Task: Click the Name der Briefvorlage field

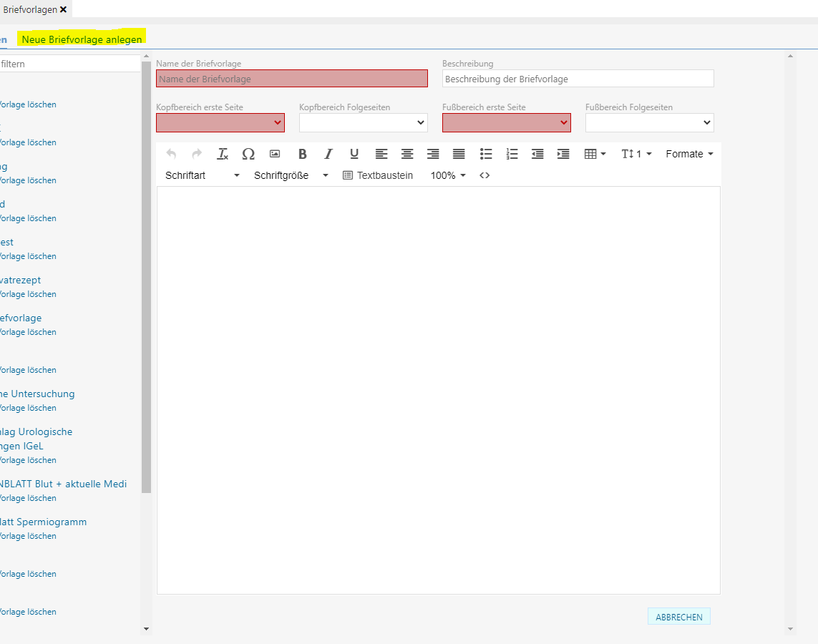Action: tap(292, 79)
